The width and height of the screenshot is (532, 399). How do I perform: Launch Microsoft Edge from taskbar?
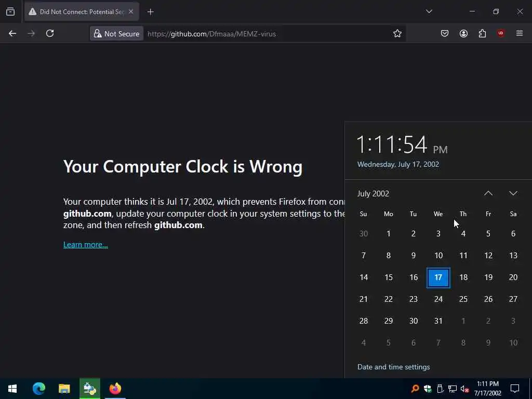[x=38, y=389]
